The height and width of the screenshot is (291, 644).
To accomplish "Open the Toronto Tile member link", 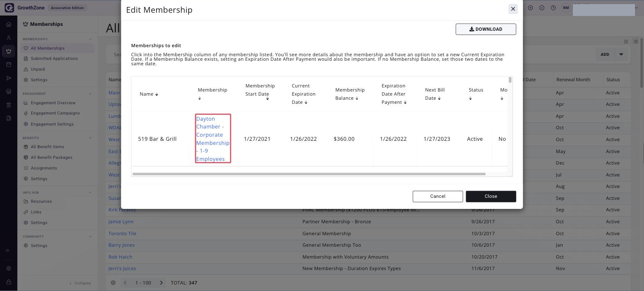I will (122, 234).
